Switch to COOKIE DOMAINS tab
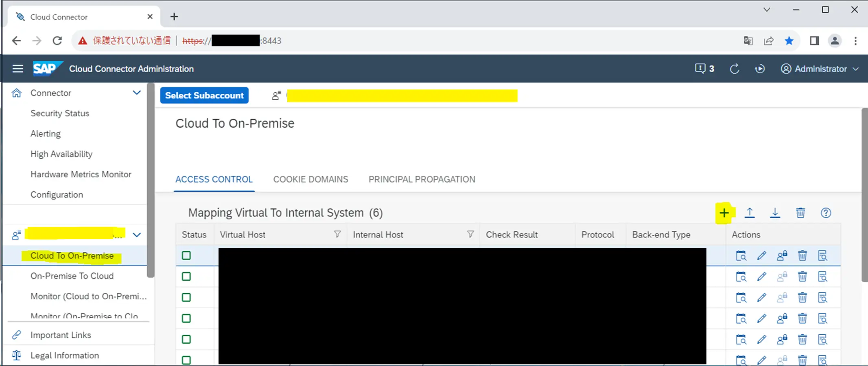 310,179
